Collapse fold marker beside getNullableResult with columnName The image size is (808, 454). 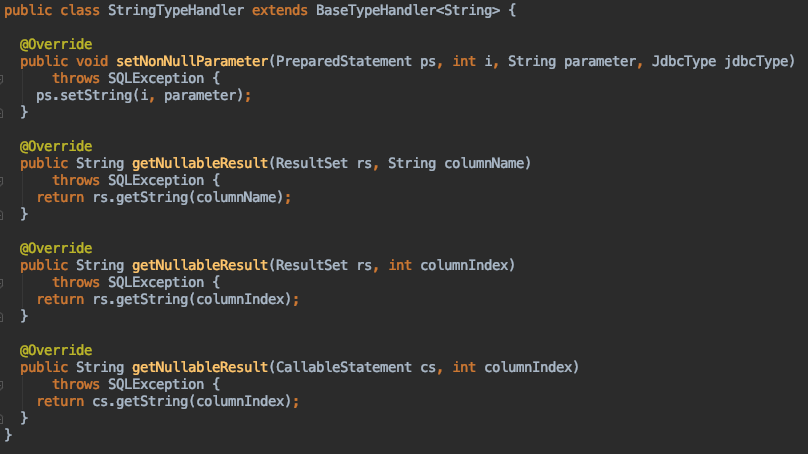pyautogui.click(x=3, y=180)
